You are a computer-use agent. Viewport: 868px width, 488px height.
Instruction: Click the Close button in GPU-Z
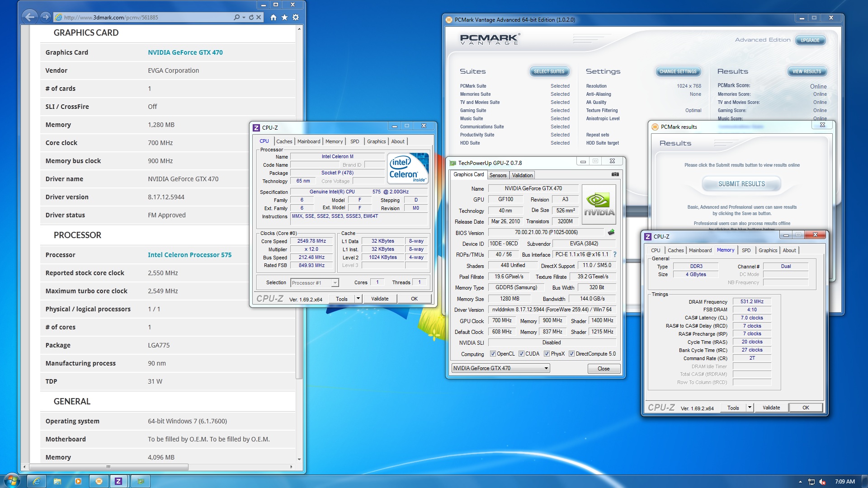click(x=604, y=369)
